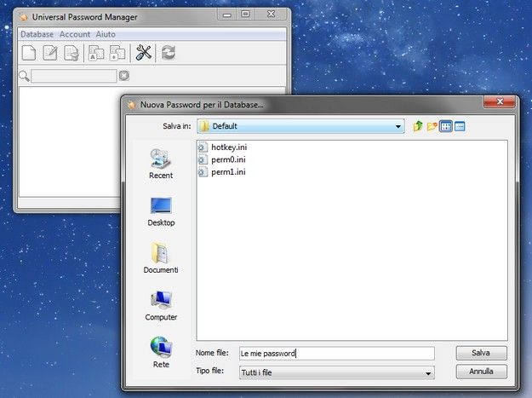Open the Computer location
This screenshot has height=398, width=532.
click(x=161, y=305)
